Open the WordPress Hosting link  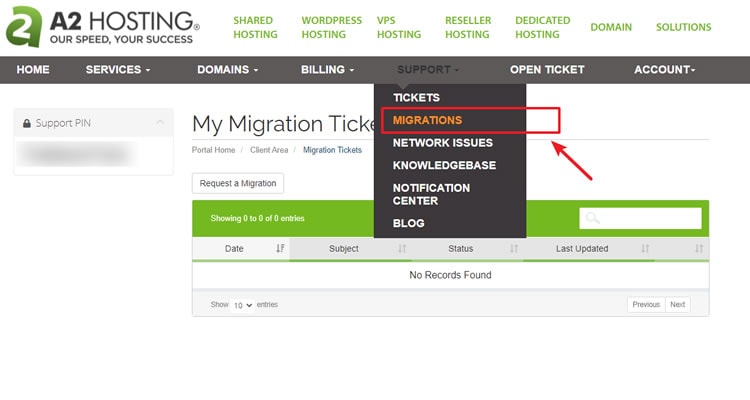click(331, 27)
